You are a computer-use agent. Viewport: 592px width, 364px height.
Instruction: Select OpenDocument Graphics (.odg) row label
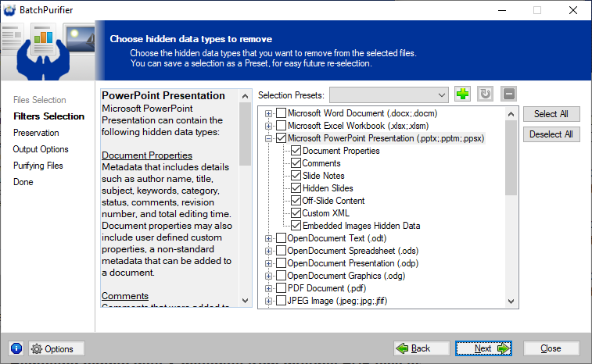pyautogui.click(x=346, y=276)
